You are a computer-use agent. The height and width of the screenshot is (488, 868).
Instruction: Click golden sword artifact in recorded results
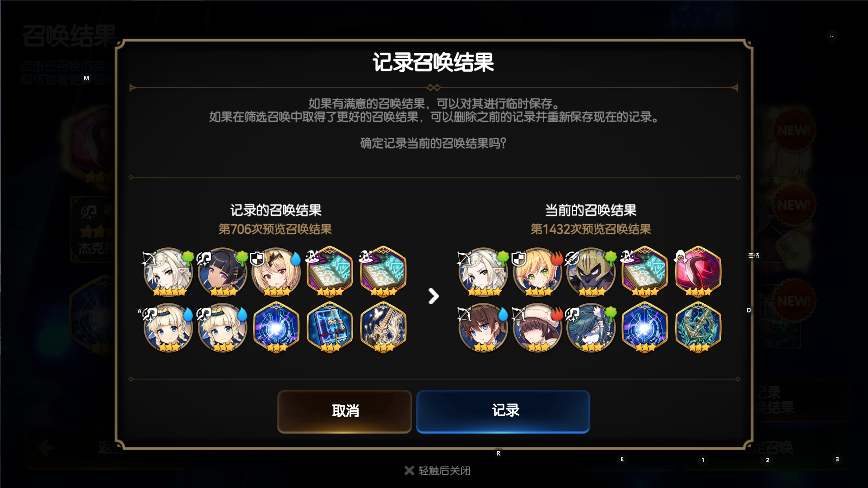[x=383, y=327]
